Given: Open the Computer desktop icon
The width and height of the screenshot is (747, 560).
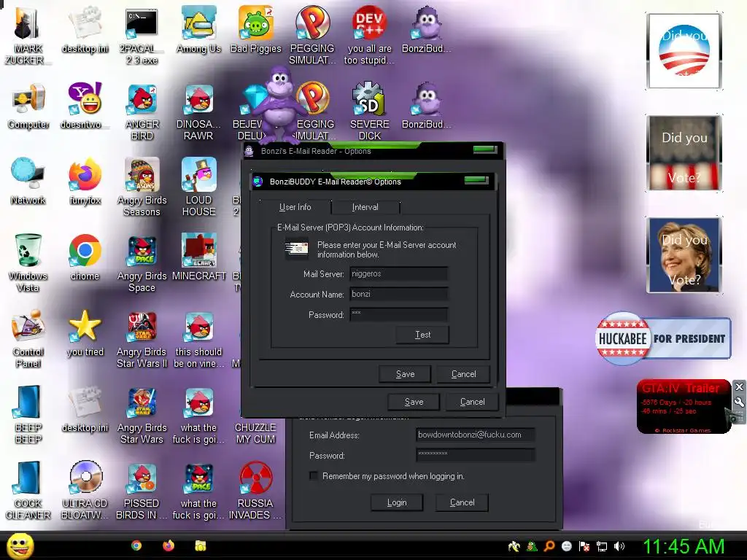Looking at the screenshot, I should pyautogui.click(x=28, y=106).
